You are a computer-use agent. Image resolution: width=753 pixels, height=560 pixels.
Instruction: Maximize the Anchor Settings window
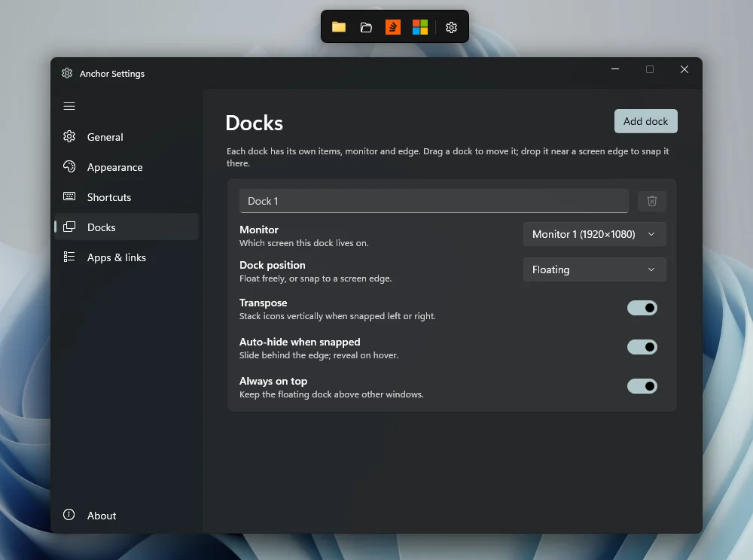[650, 69]
